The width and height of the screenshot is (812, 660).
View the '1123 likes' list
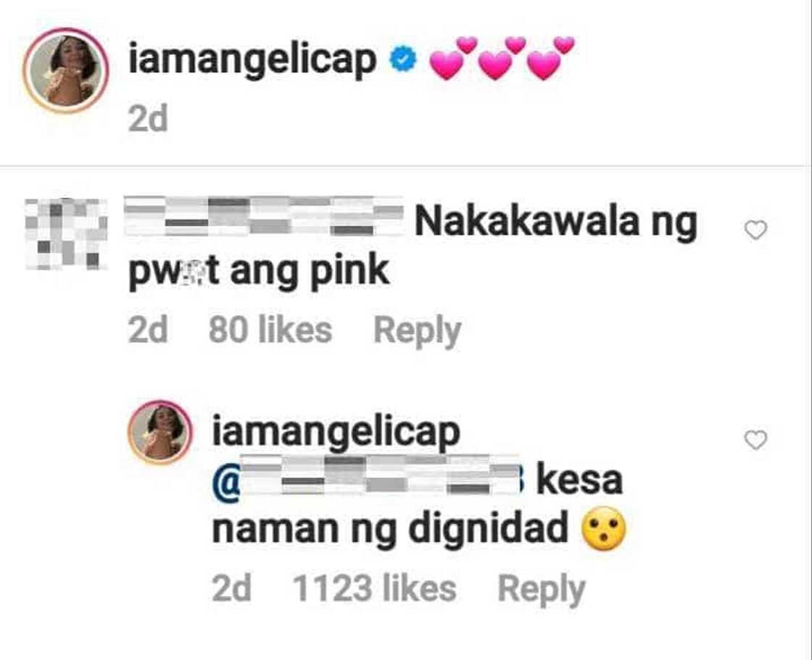point(374,588)
